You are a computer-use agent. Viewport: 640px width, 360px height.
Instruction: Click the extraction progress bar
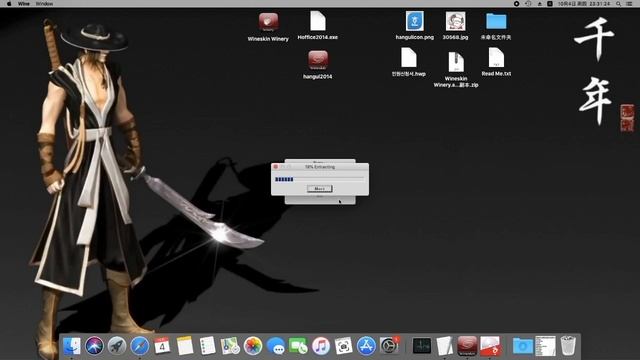click(x=320, y=179)
